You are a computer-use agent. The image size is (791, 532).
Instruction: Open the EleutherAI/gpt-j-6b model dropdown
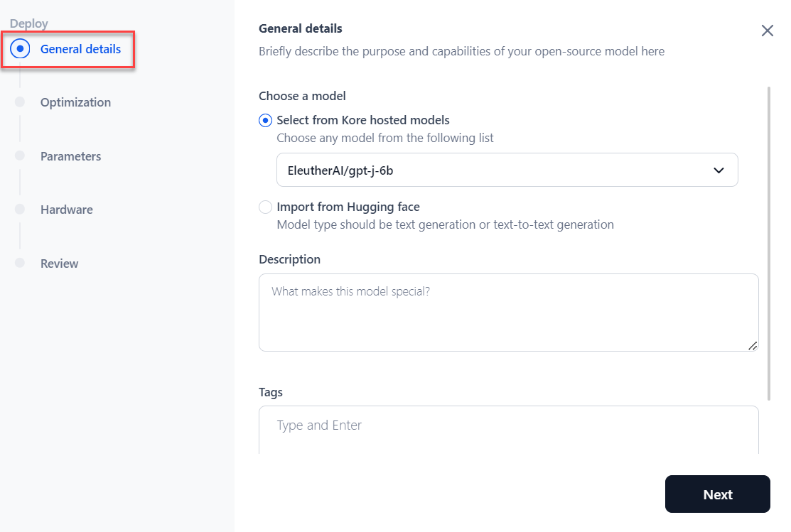[x=497, y=170]
